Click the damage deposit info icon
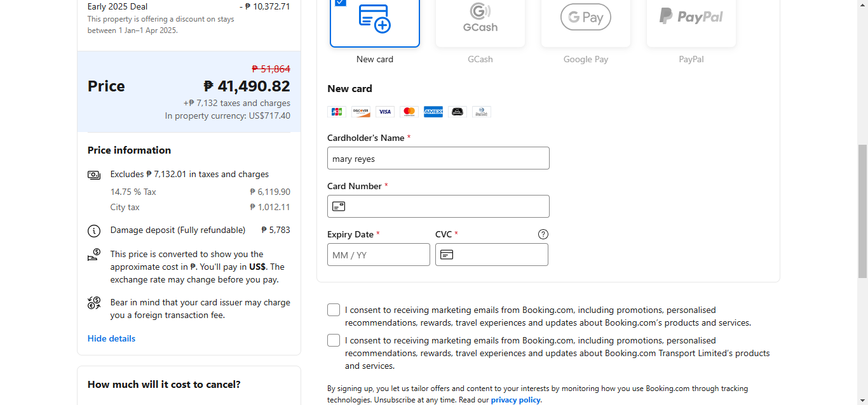Image resolution: width=868 pixels, height=405 pixels. pyautogui.click(x=94, y=230)
